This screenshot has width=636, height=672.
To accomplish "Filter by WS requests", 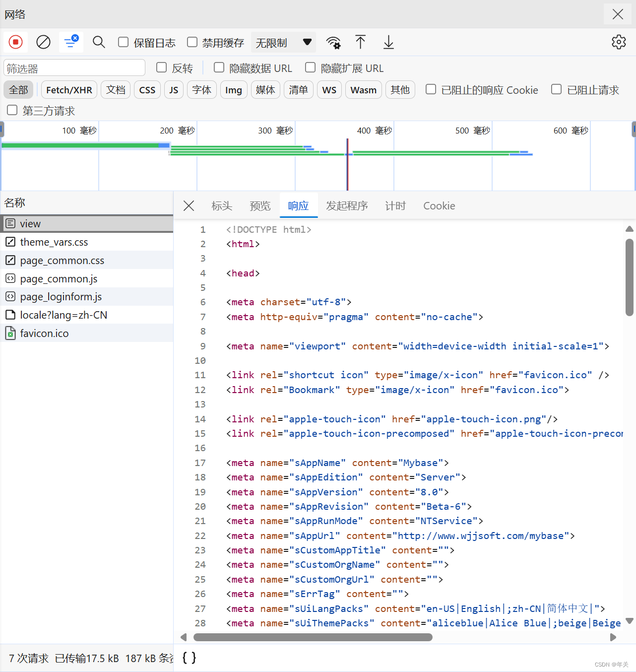I will coord(329,90).
